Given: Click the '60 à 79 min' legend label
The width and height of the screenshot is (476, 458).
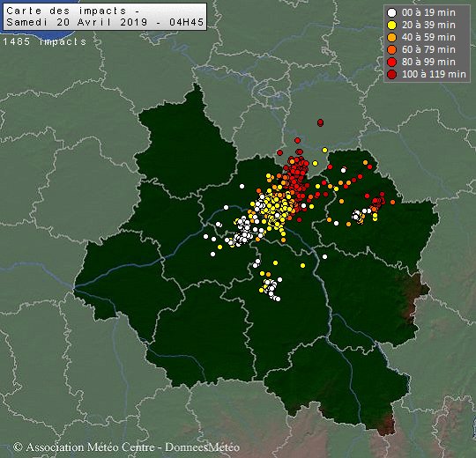Looking at the screenshot, I should [x=428, y=49].
